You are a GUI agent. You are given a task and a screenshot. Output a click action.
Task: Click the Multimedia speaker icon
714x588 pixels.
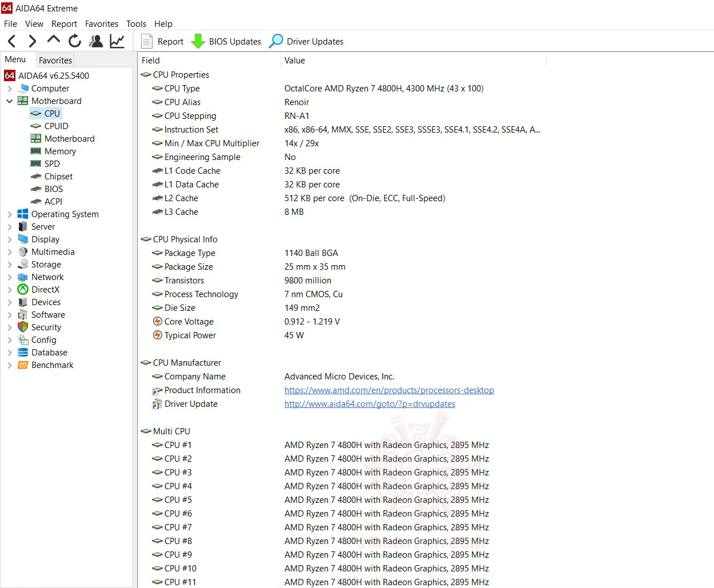pos(23,252)
